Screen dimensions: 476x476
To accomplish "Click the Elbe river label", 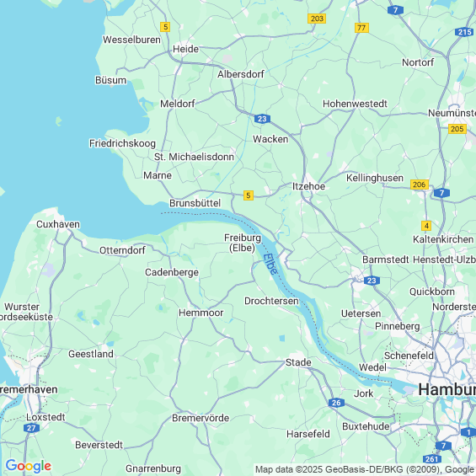I will [270, 264].
